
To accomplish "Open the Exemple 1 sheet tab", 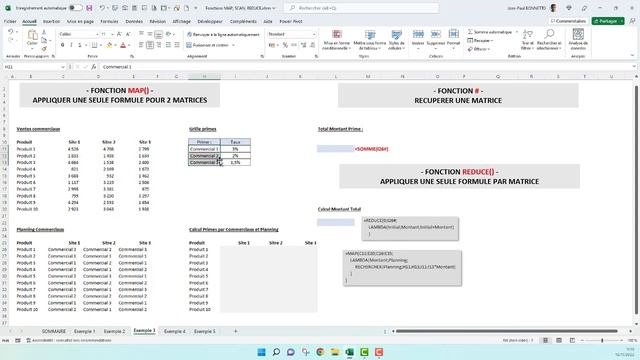I will [84, 331].
